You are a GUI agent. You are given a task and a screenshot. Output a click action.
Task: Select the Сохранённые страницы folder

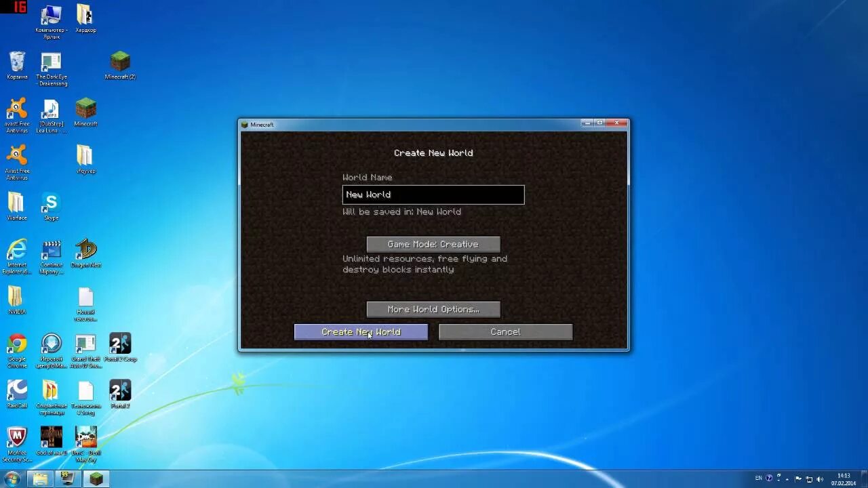52,397
